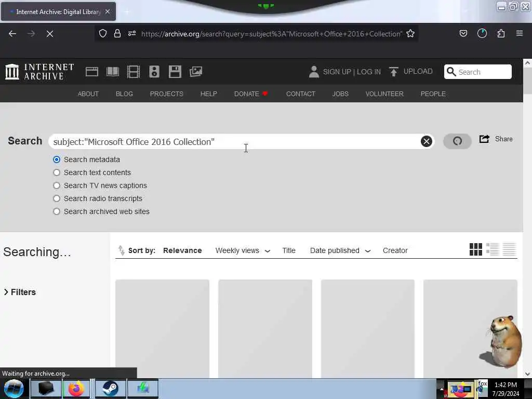Open the Software floppy disk icon
This screenshot has height=399, width=532.
coord(175,72)
